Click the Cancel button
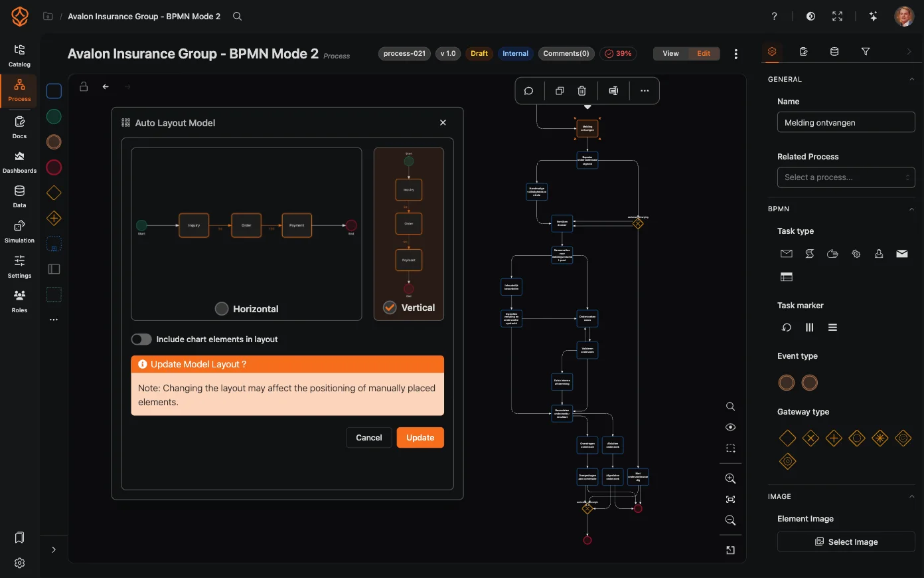 click(x=369, y=438)
